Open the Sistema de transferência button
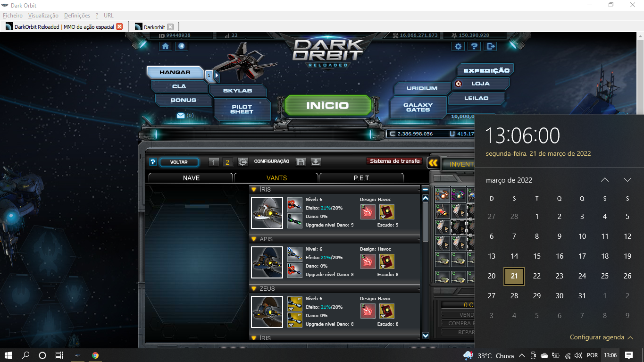Image resolution: width=644 pixels, height=362 pixels. click(x=394, y=161)
